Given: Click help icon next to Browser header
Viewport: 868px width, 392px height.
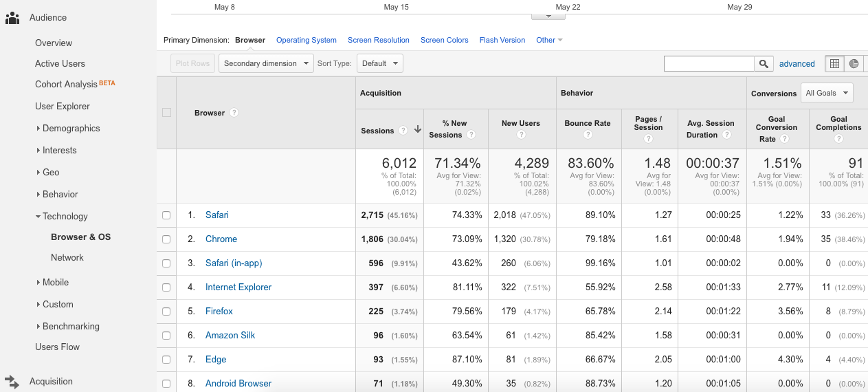Looking at the screenshot, I should 234,113.
